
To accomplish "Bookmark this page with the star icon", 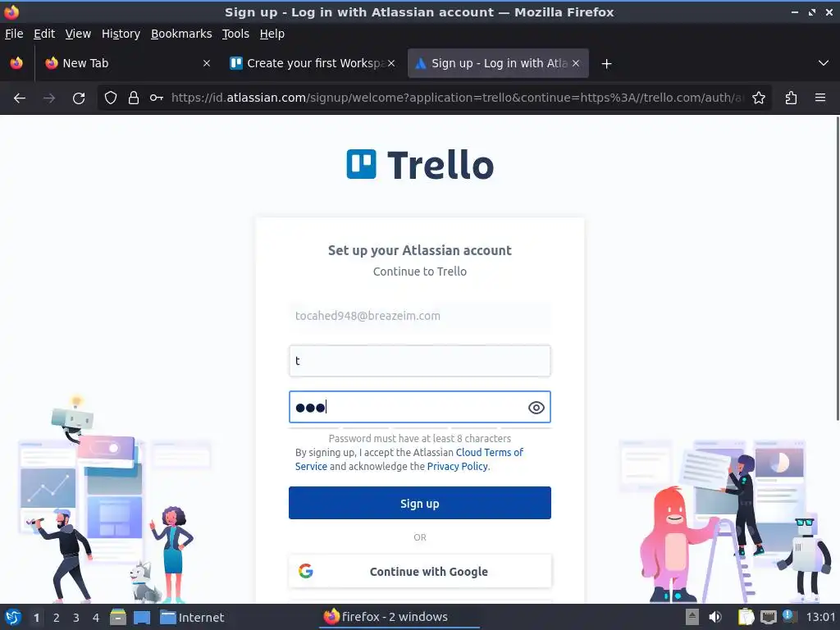I will tap(759, 98).
